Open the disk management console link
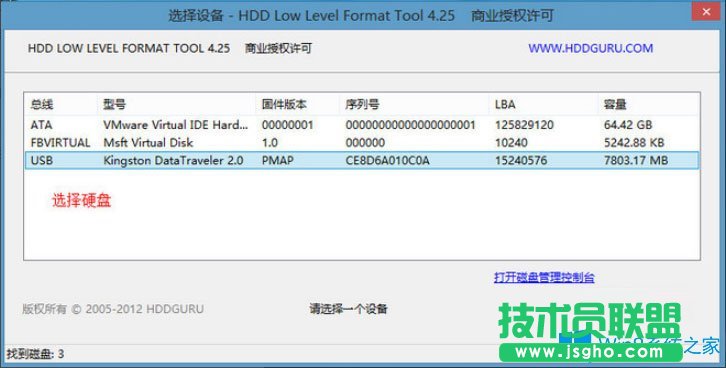Image resolution: width=726 pixels, height=368 pixels. tap(544, 277)
